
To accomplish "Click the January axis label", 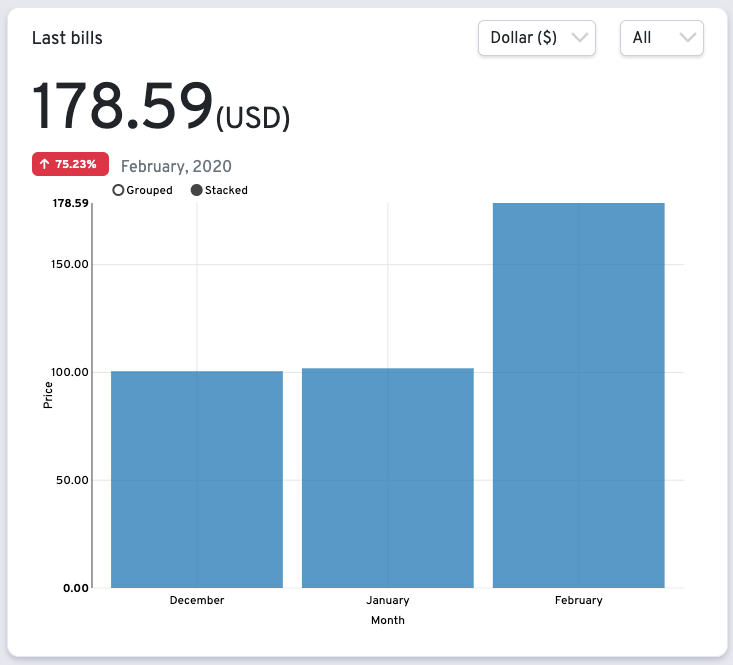I will (x=388, y=600).
